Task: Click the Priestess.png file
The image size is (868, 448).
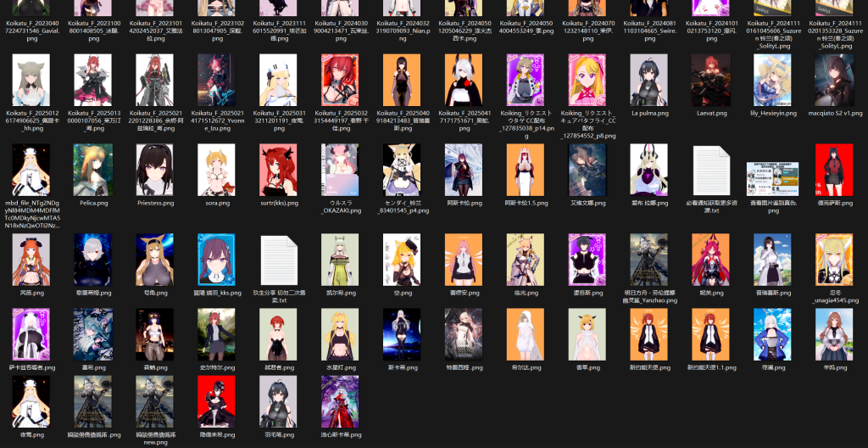Action: click(x=155, y=170)
